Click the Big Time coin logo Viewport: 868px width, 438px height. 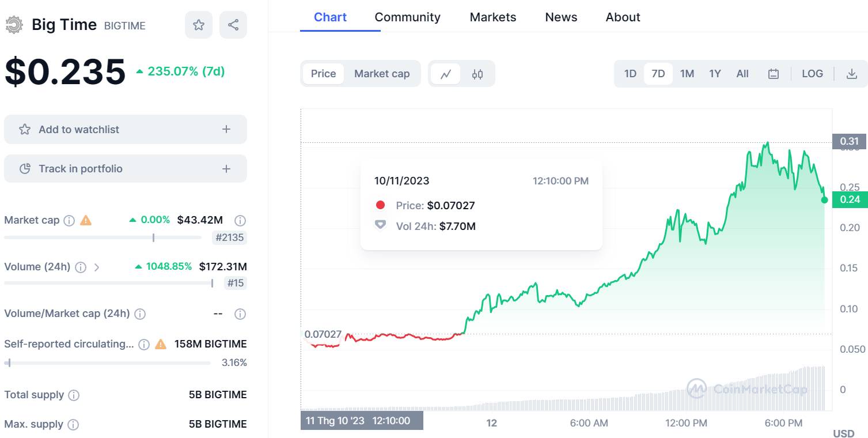pos(14,25)
